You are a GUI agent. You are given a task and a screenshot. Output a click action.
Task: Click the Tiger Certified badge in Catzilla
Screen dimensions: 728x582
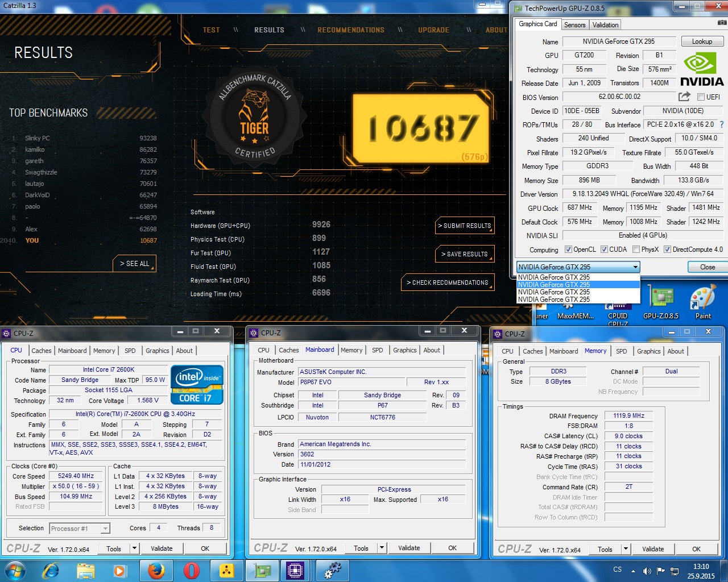pyautogui.click(x=254, y=116)
